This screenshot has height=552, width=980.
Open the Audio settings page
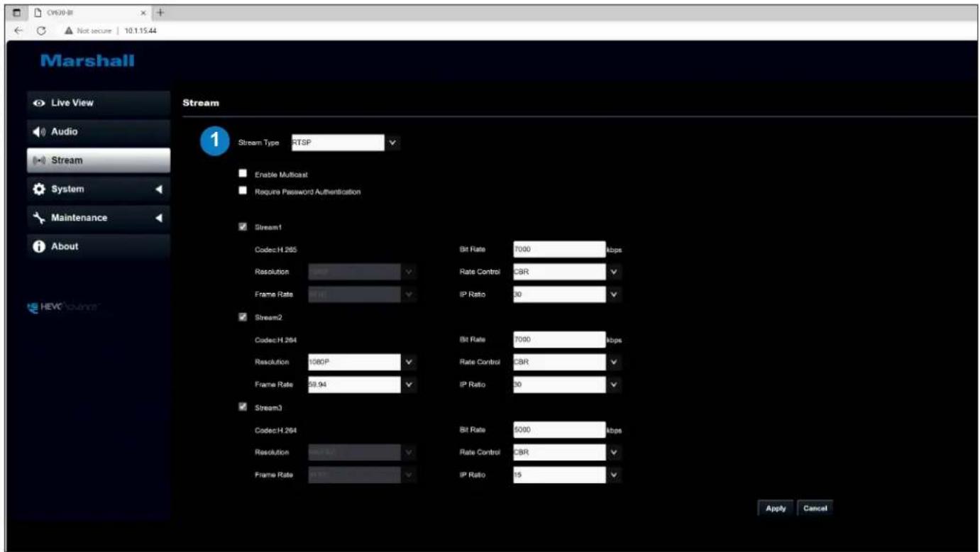coord(99,132)
